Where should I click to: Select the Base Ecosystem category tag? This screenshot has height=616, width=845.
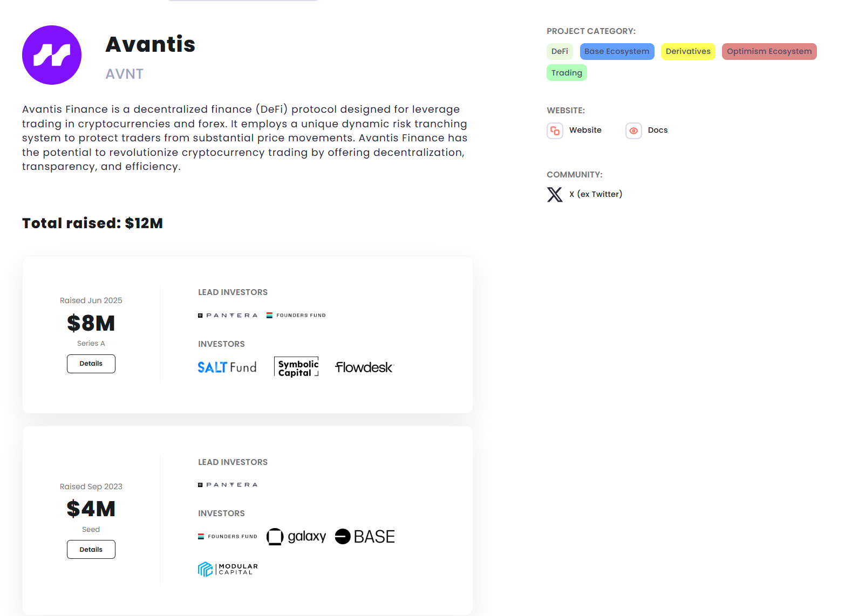click(x=617, y=51)
